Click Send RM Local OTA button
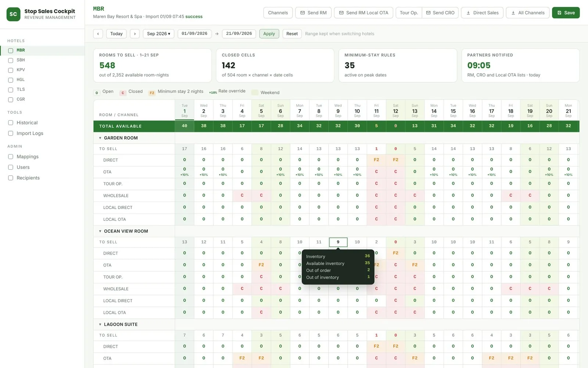Viewport: 588px width, 368px height. [x=363, y=13]
